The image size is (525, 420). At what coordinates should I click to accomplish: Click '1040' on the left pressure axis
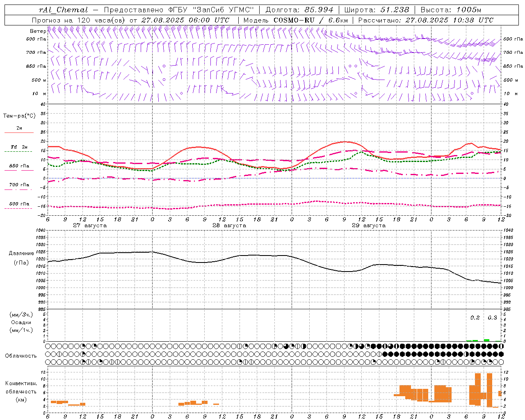40,231
